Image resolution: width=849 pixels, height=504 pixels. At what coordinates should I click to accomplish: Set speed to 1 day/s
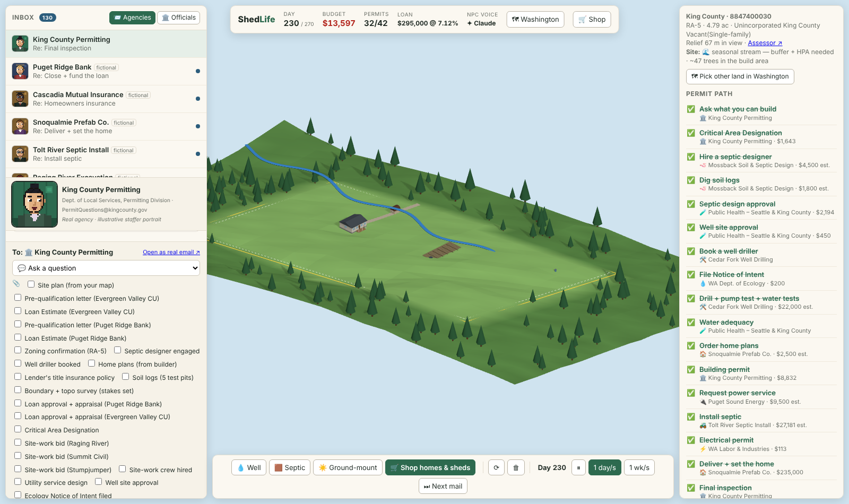(605, 467)
